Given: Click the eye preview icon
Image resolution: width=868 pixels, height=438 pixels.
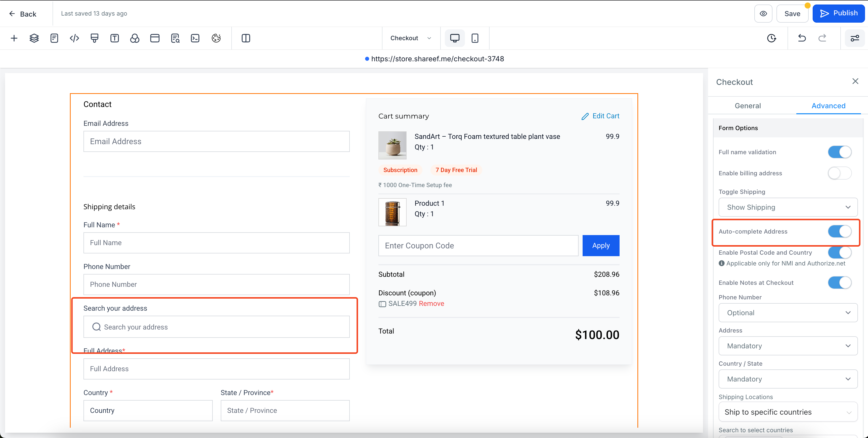Looking at the screenshot, I should [763, 14].
